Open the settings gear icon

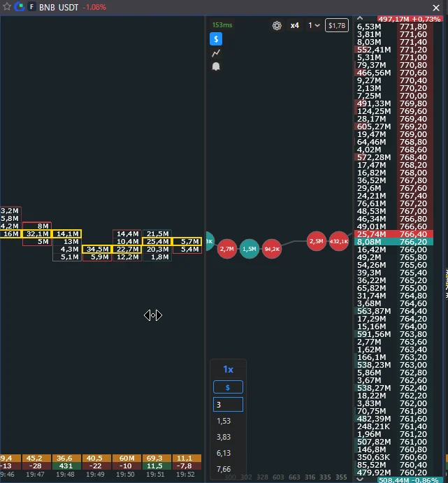click(x=277, y=26)
